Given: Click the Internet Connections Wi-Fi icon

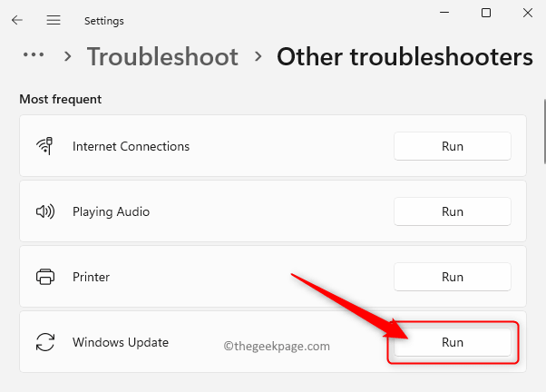Looking at the screenshot, I should 45,146.
